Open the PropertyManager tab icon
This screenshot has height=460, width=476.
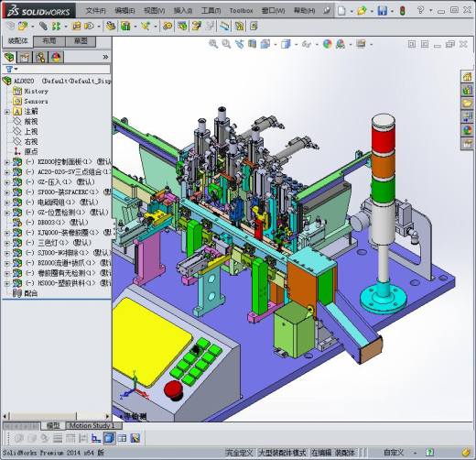coord(25,57)
